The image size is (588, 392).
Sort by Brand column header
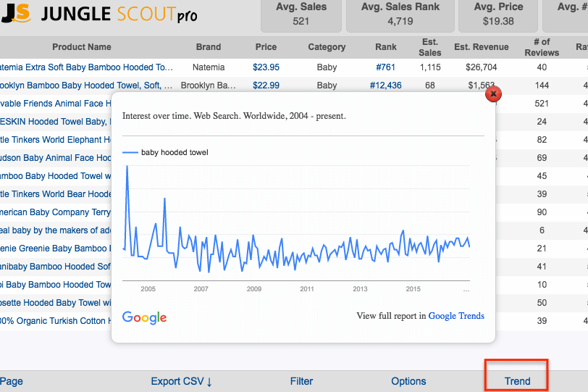pos(209,47)
